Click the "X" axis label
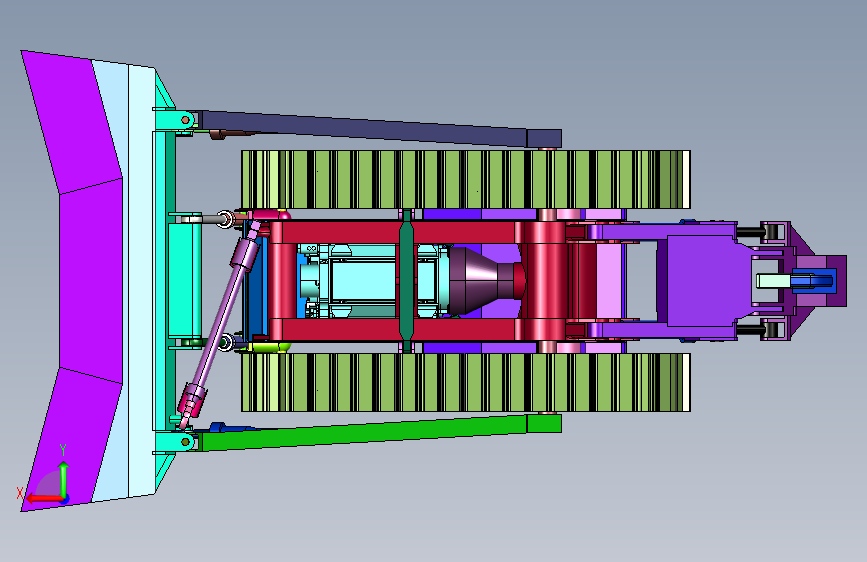Viewport: 867px width, 562px height. [x=20, y=493]
